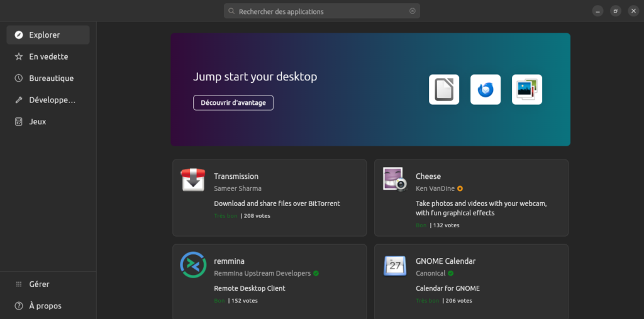Open the En vedette category
Image resolution: width=644 pixels, height=319 pixels.
coord(48,57)
